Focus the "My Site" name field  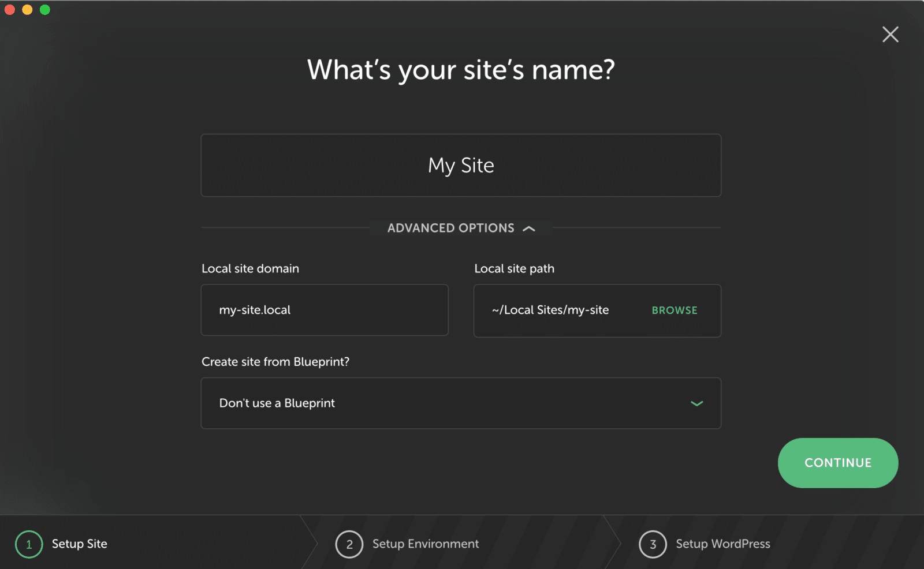tap(460, 166)
